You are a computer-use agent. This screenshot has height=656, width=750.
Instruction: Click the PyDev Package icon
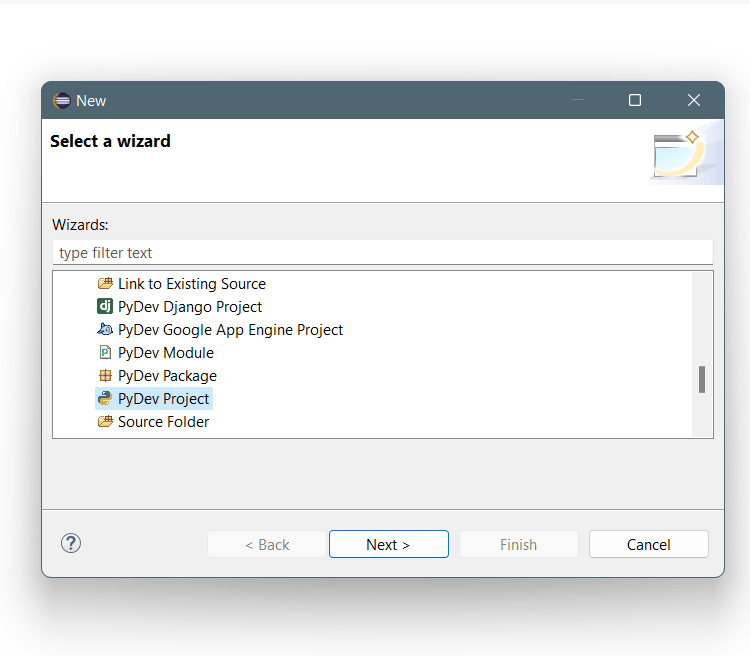105,376
